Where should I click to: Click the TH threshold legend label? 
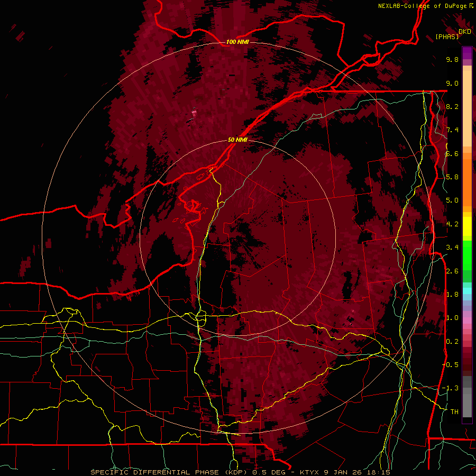click(x=454, y=412)
